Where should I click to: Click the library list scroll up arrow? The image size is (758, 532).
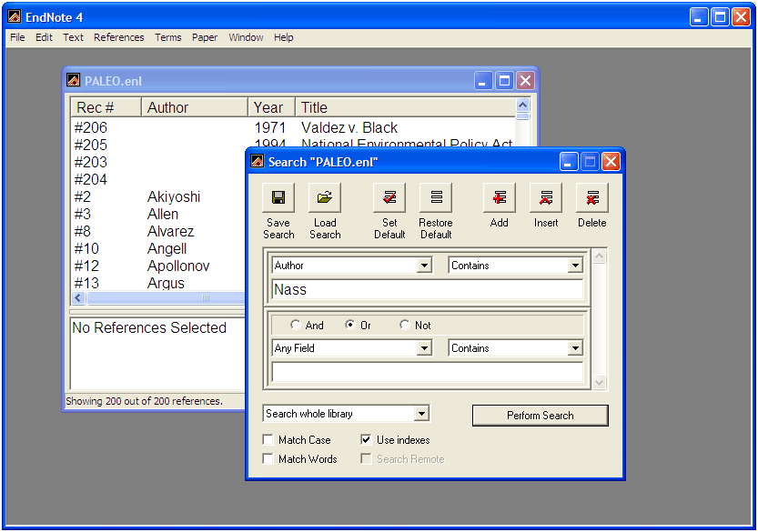522,105
